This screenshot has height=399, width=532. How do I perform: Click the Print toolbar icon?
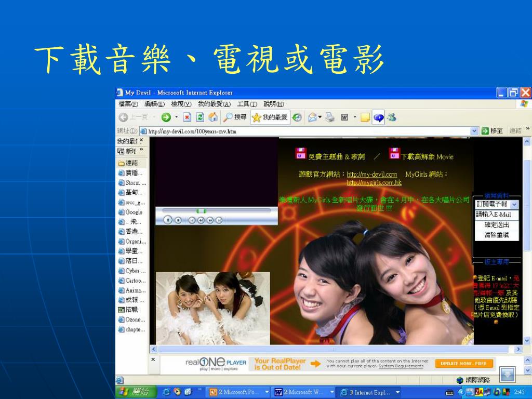(x=330, y=117)
